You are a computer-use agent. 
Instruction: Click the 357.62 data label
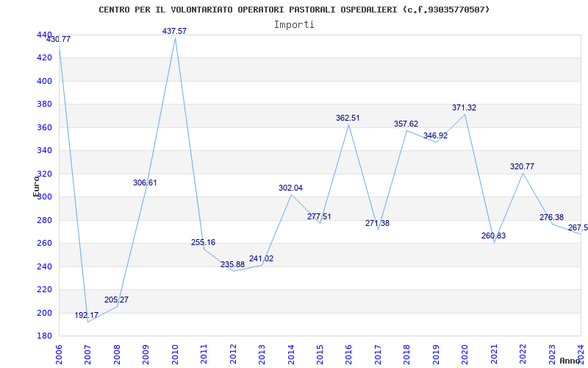pos(406,124)
